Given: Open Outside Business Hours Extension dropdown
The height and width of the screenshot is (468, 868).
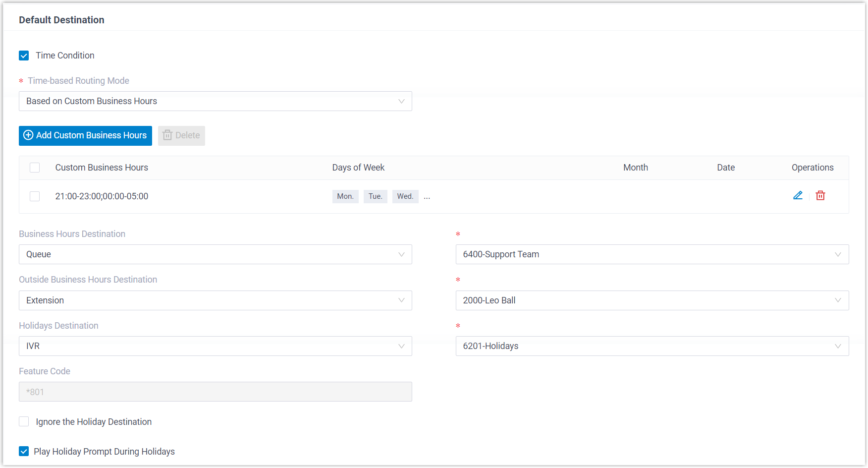Looking at the screenshot, I should (215, 300).
